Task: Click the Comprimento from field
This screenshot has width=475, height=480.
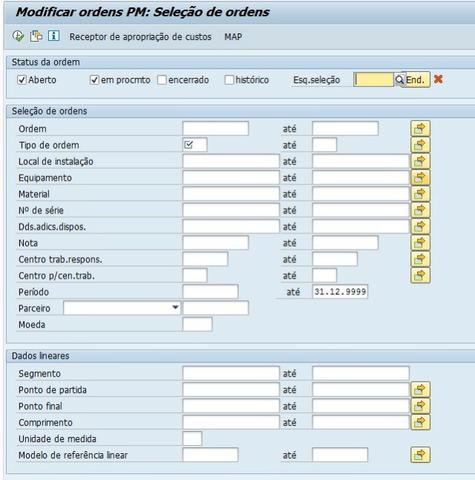Action: pos(231,422)
